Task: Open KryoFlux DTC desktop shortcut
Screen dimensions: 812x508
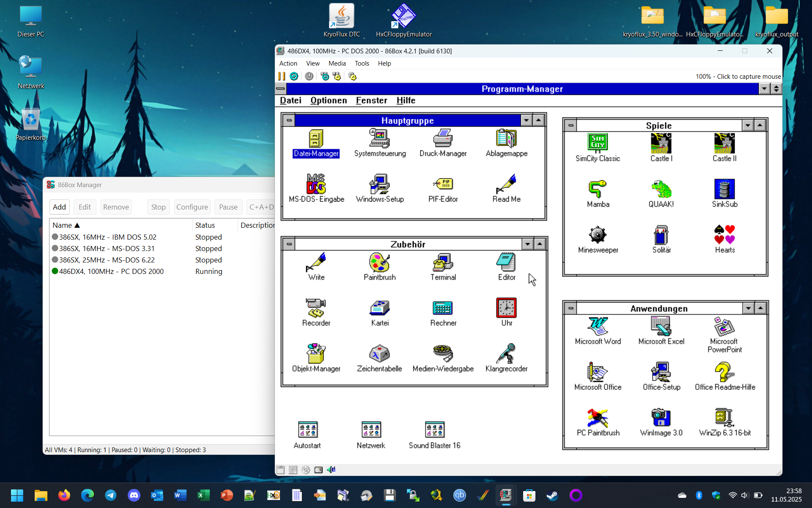Action: click(342, 20)
